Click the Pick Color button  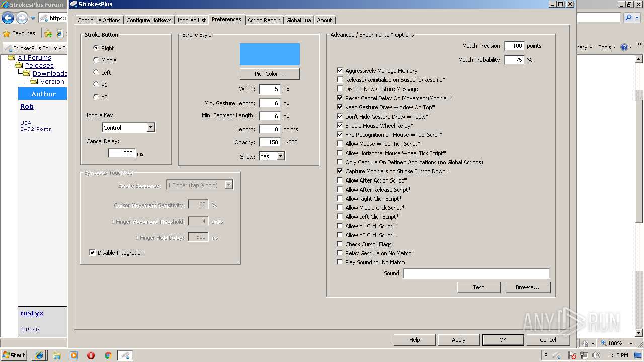tap(270, 74)
